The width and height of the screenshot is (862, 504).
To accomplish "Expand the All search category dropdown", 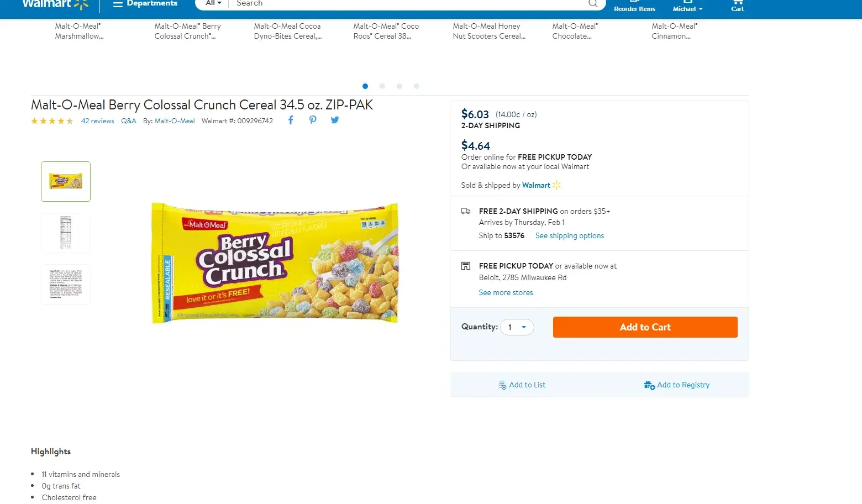I will click(x=213, y=3).
